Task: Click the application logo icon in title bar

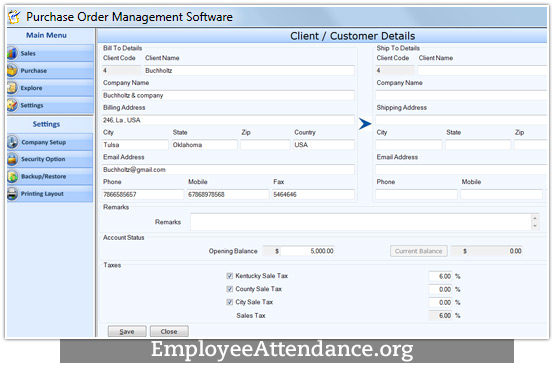Action: (x=15, y=17)
